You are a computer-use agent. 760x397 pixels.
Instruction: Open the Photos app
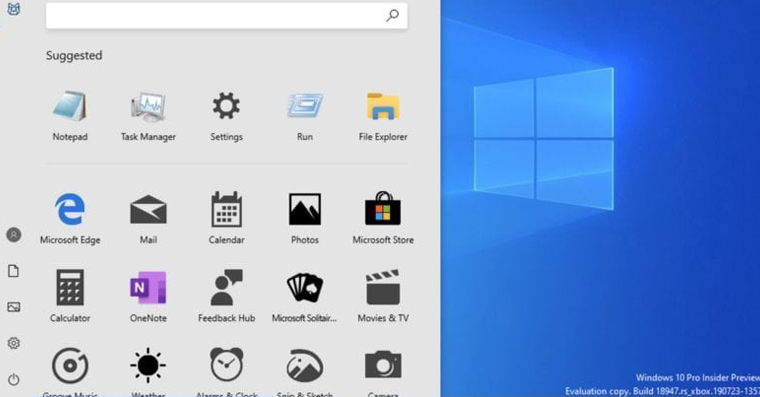click(x=305, y=218)
